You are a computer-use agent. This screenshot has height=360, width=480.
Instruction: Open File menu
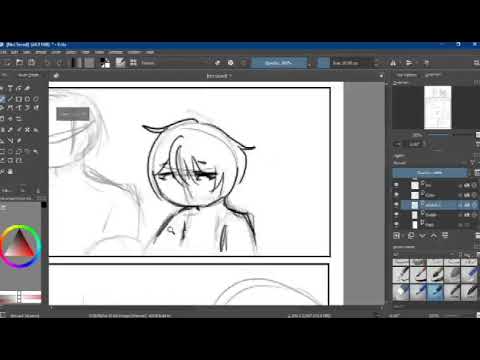pyautogui.click(x=3, y=52)
